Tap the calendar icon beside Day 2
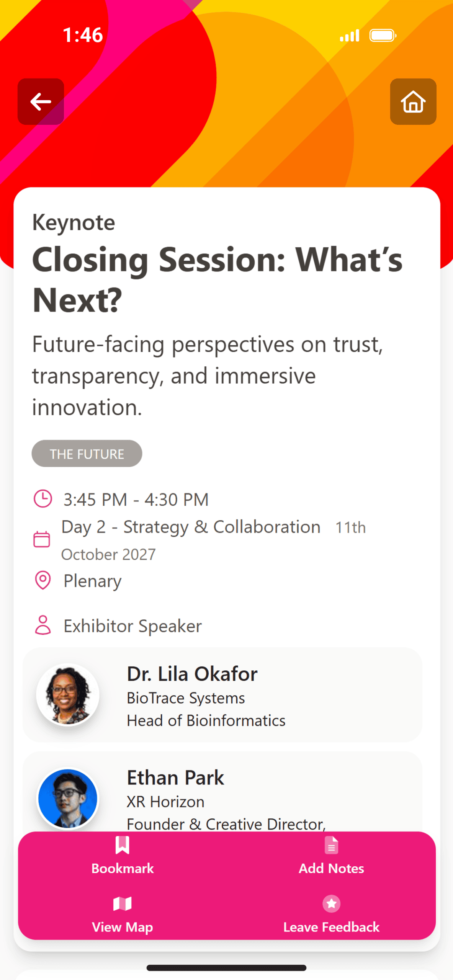 coord(42,539)
